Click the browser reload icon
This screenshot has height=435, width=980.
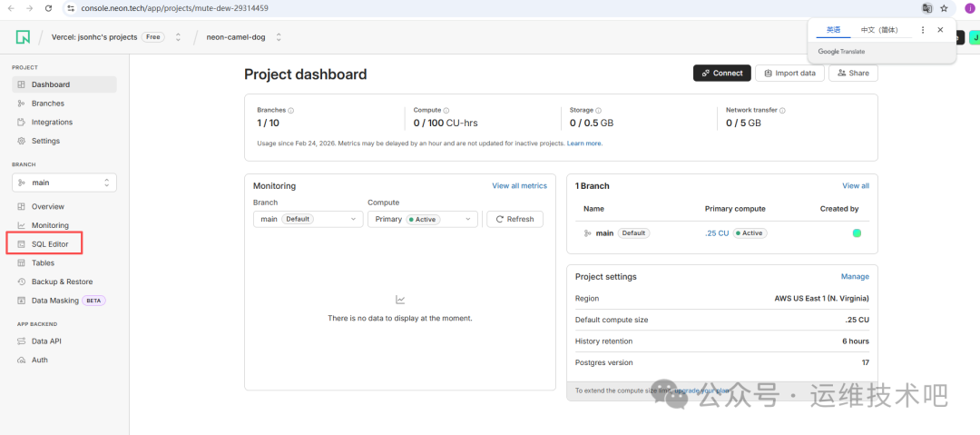point(48,8)
